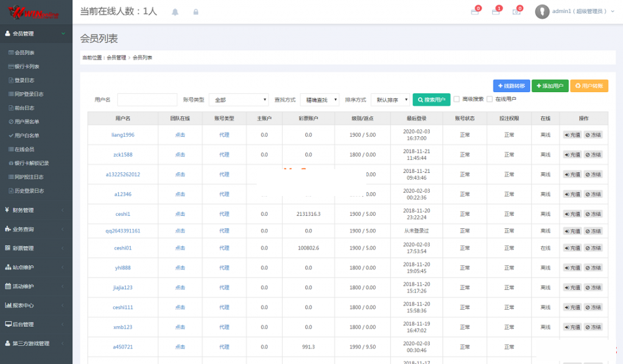The image size is (623, 364).
Task: Click the lock screen icon
Action: pos(196,12)
